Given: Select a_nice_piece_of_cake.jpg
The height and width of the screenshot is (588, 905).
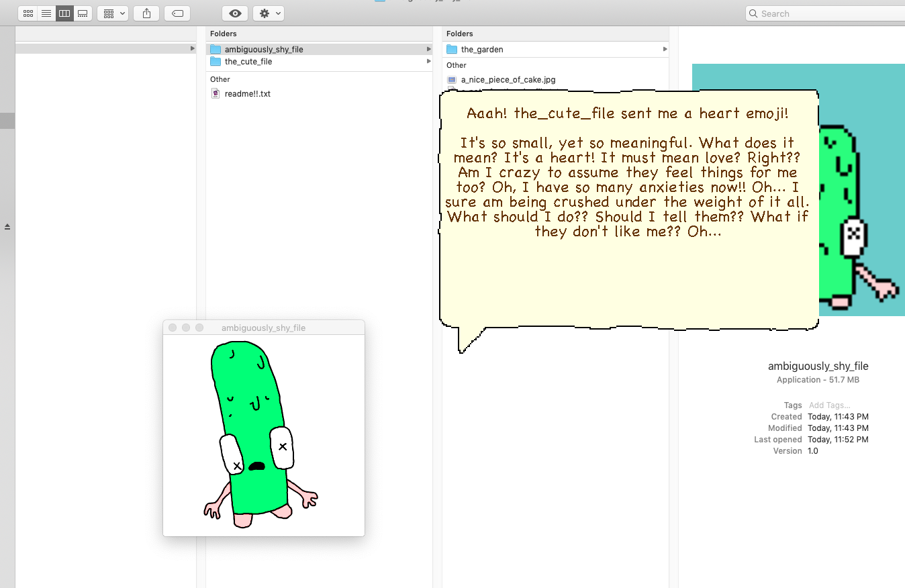Looking at the screenshot, I should (x=508, y=79).
